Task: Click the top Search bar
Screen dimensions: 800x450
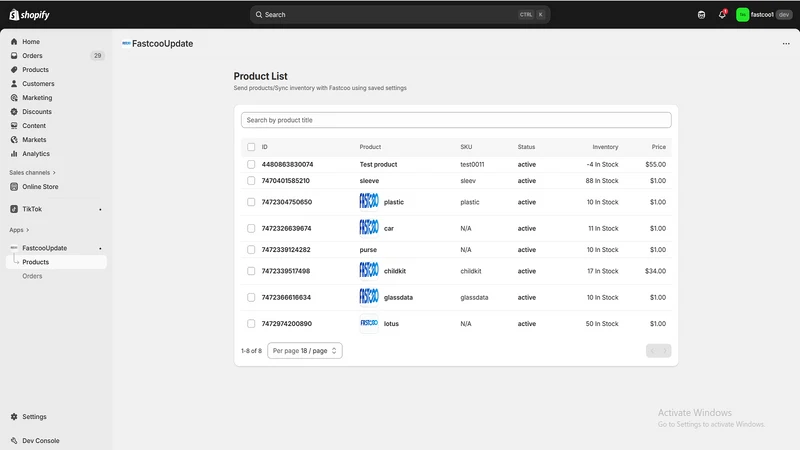Action: (399, 15)
